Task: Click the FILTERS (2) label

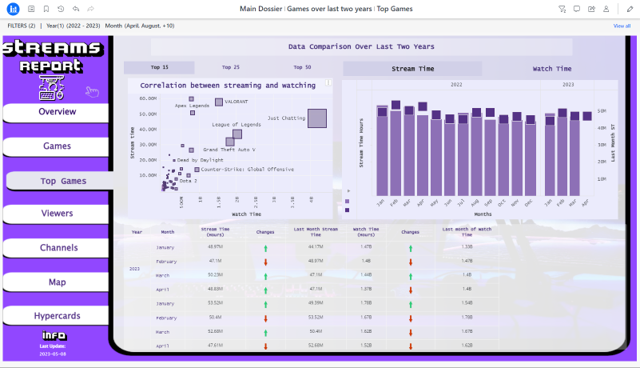Action: (21, 26)
